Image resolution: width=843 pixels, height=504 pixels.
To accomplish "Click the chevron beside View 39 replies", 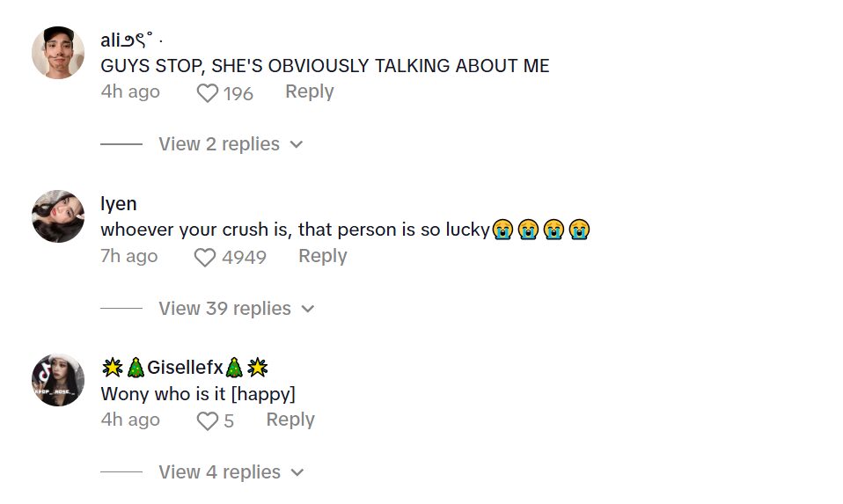I will point(308,309).
